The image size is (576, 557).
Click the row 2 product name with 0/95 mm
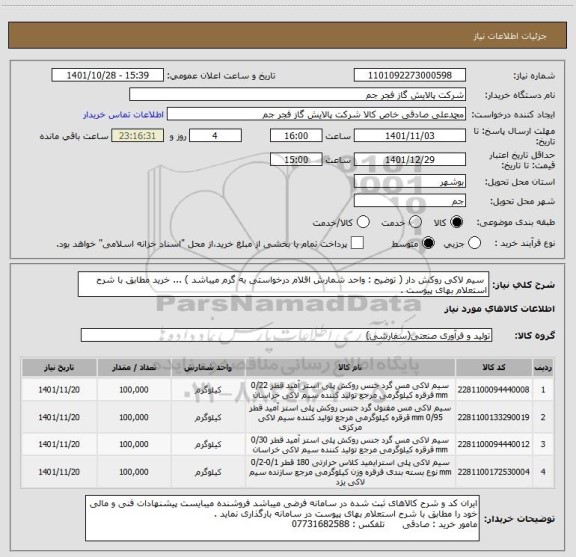350,417
